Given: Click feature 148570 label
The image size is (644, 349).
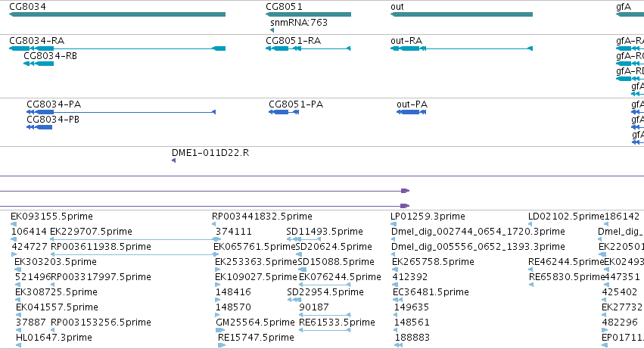Looking at the screenshot, I should (233, 307).
